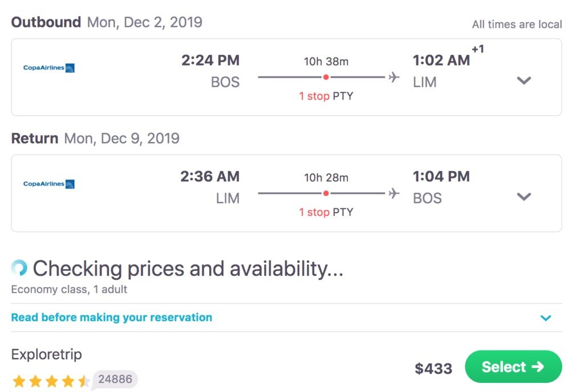Expand outbound flight details chevron

click(524, 80)
